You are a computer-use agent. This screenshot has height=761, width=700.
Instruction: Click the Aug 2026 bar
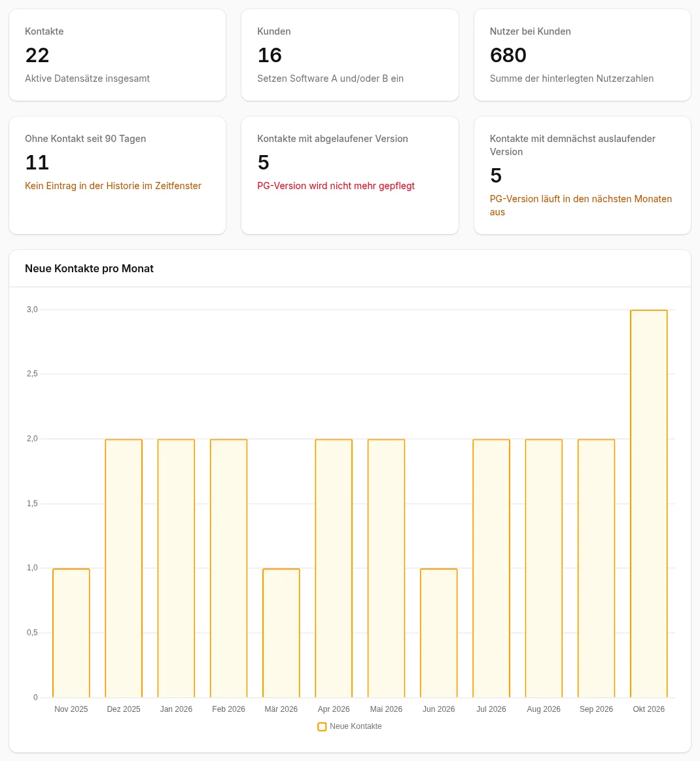[544, 569]
